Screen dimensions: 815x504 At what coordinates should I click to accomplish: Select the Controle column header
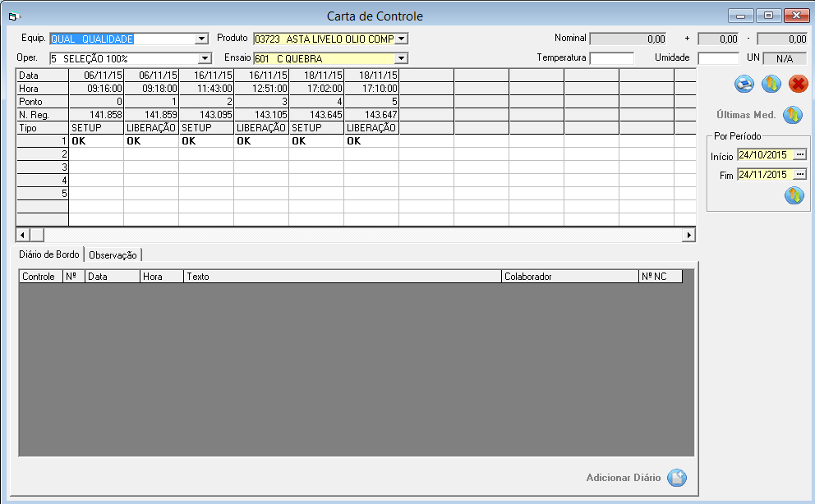click(x=41, y=277)
